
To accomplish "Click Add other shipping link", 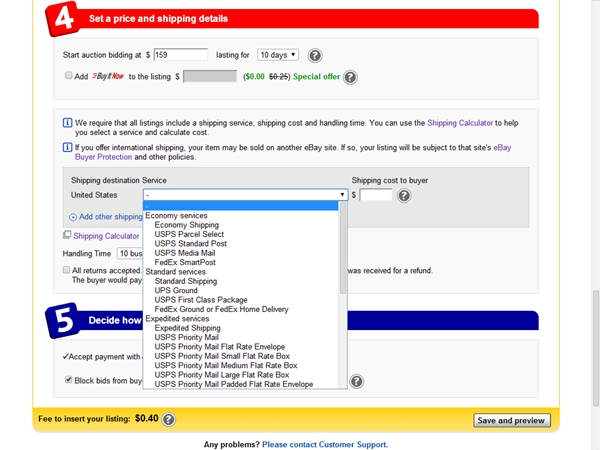I will (x=111, y=217).
